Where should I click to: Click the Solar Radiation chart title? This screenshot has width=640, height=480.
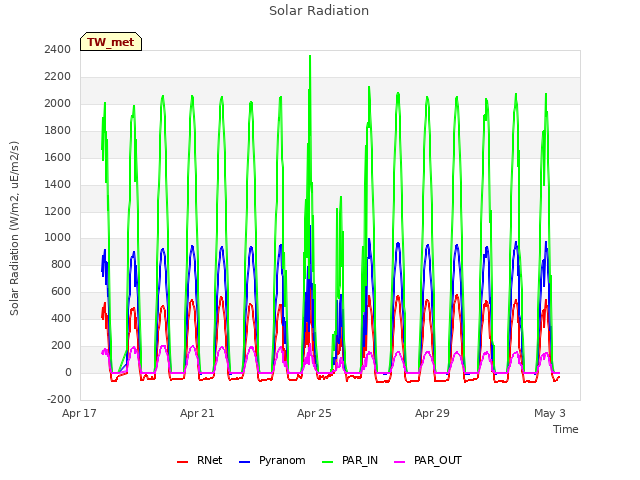[319, 11]
